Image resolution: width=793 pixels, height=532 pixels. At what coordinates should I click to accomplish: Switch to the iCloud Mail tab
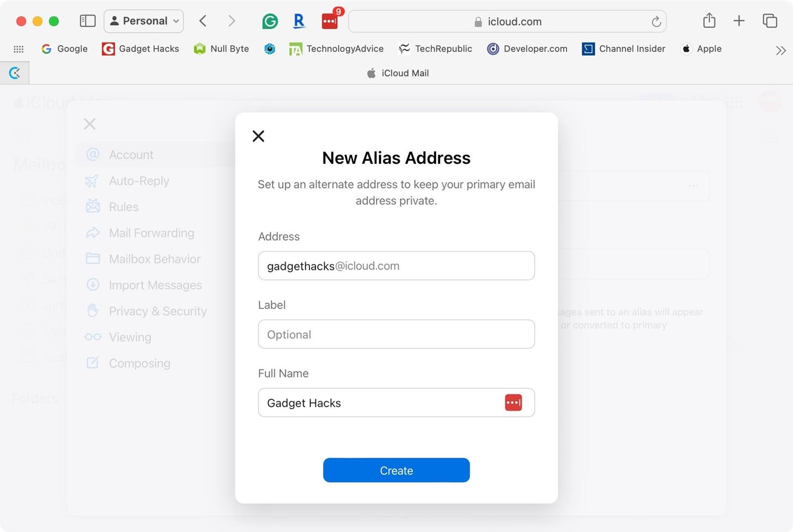coord(397,72)
